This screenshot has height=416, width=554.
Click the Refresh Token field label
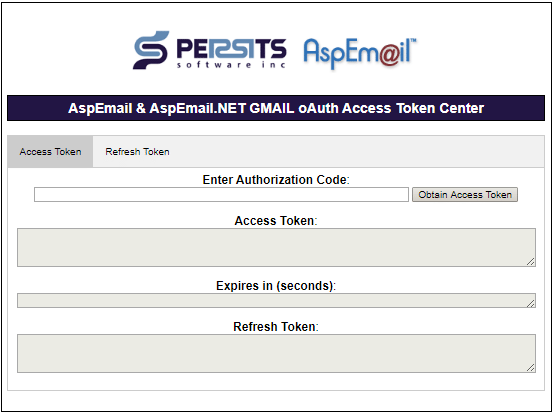click(276, 327)
